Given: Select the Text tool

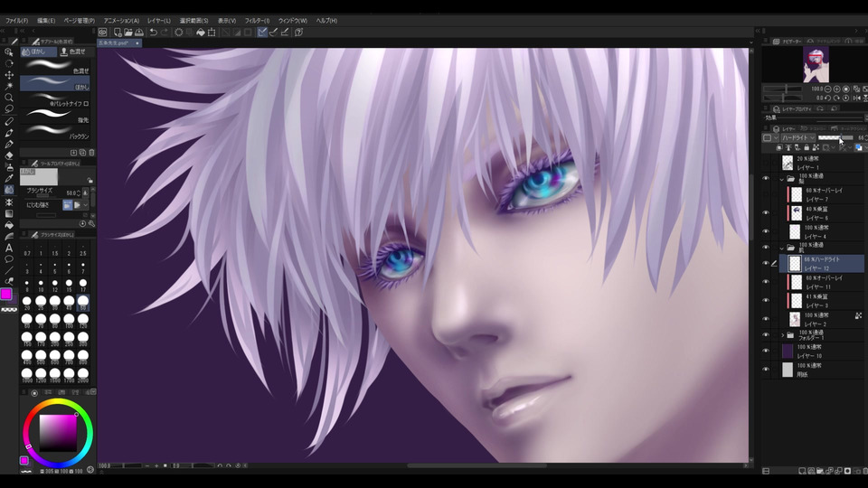Looking at the screenshot, I should click(9, 248).
